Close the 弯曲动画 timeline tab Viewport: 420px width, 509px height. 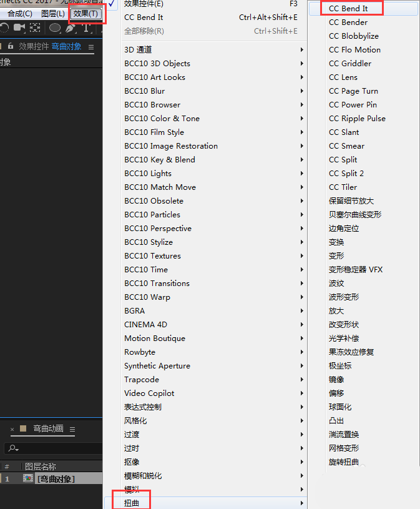12,429
